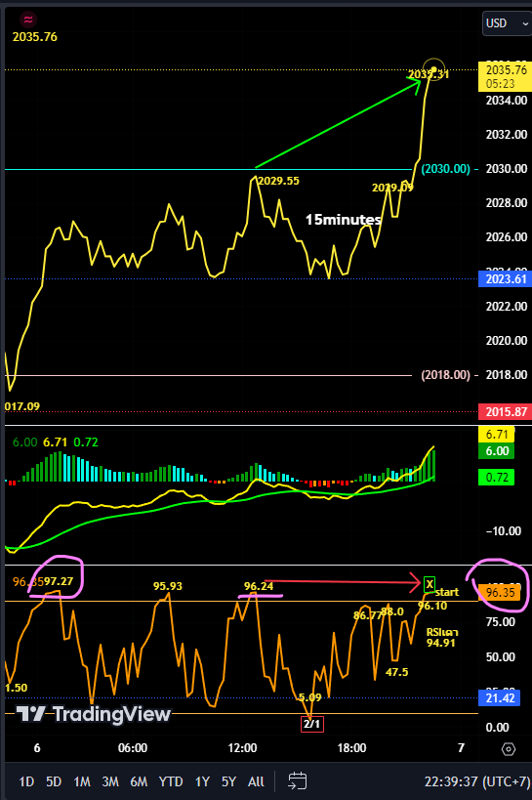Select the 5Y range
Image resolution: width=532 pixels, height=800 pixels.
click(229, 781)
